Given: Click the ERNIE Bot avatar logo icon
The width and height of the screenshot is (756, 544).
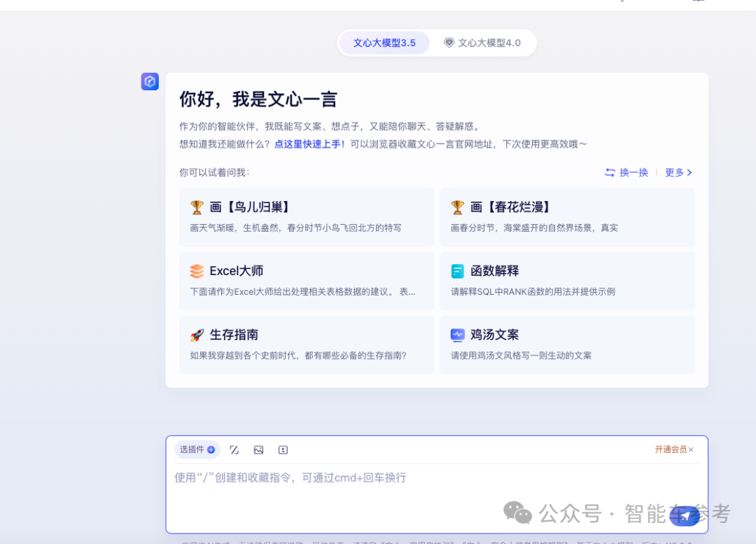Looking at the screenshot, I should [x=150, y=82].
